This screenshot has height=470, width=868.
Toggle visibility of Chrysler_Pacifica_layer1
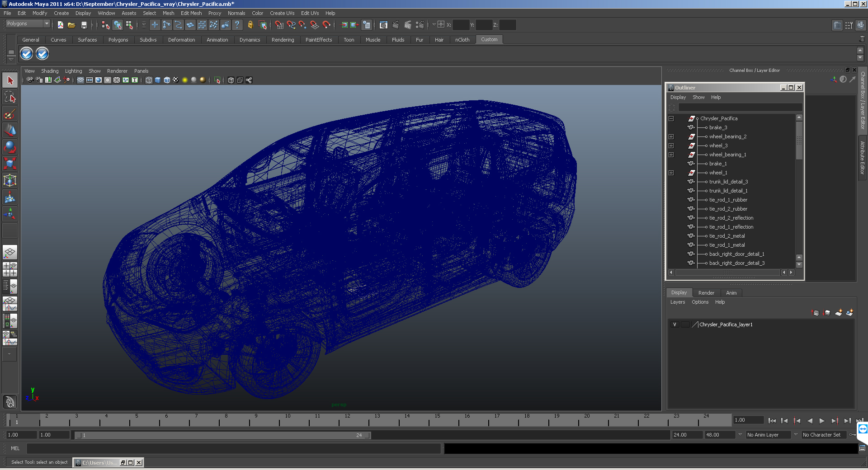[x=675, y=324]
